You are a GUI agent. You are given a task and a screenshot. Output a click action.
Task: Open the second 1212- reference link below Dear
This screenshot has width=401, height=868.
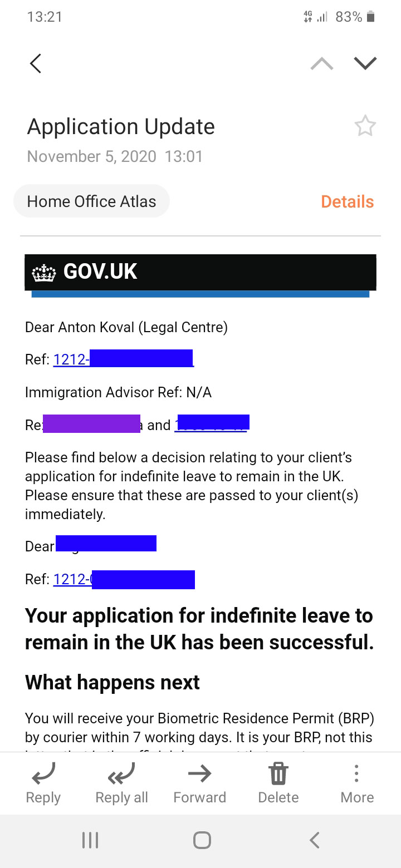point(124,579)
